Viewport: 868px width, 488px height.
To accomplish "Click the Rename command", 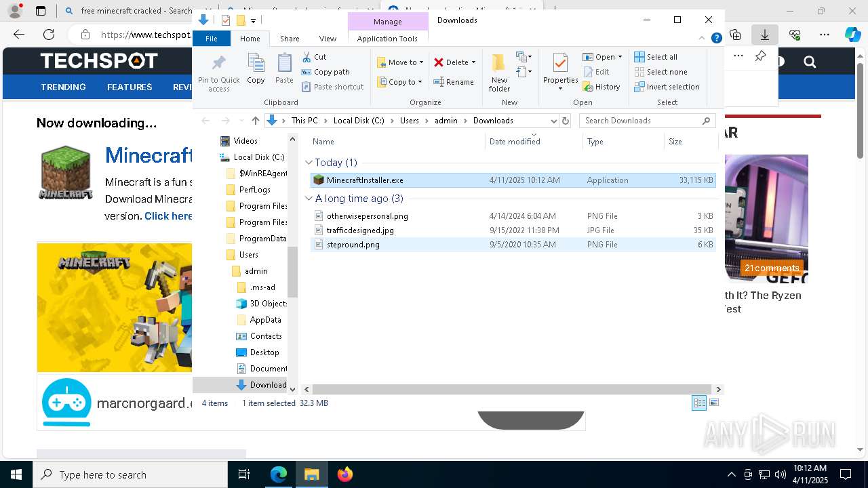I will tap(454, 82).
